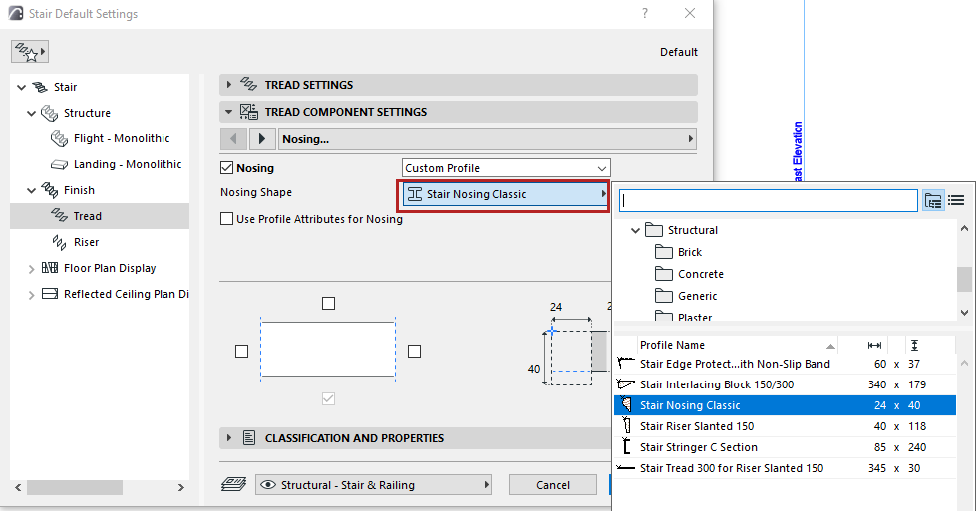The width and height of the screenshot is (980, 511).
Task: Uncheck the Nosing checkbox
Action: coord(227,168)
